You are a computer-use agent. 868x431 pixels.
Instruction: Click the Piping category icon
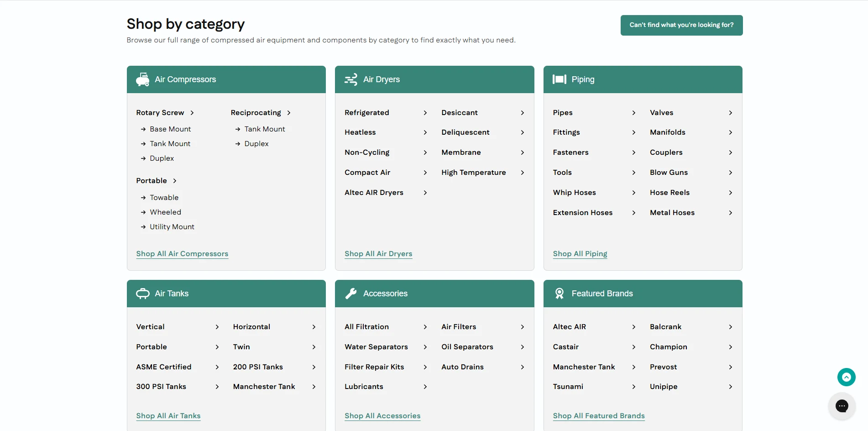[x=559, y=79]
